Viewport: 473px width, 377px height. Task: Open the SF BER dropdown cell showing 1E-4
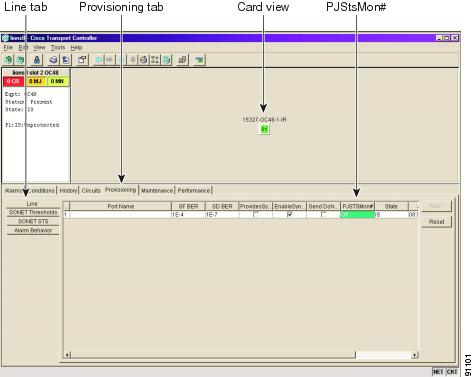[188, 215]
